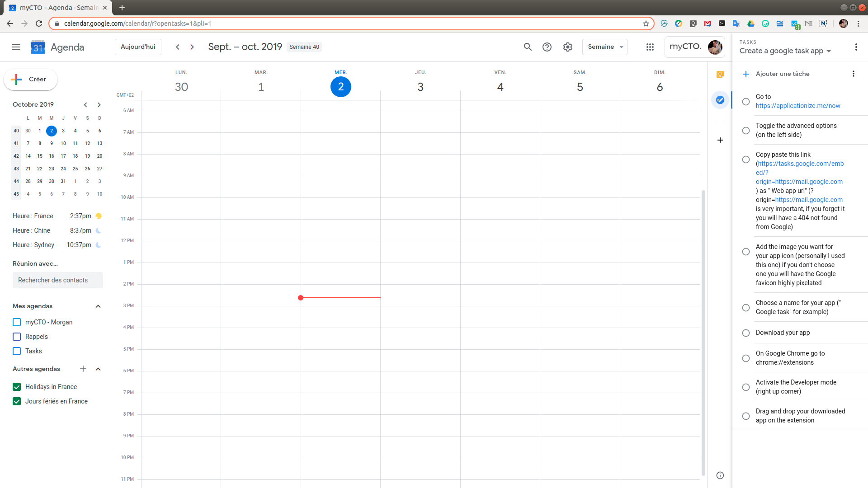868x488 pixels.
Task: Open the applicationize.me/now link
Action: tap(798, 106)
